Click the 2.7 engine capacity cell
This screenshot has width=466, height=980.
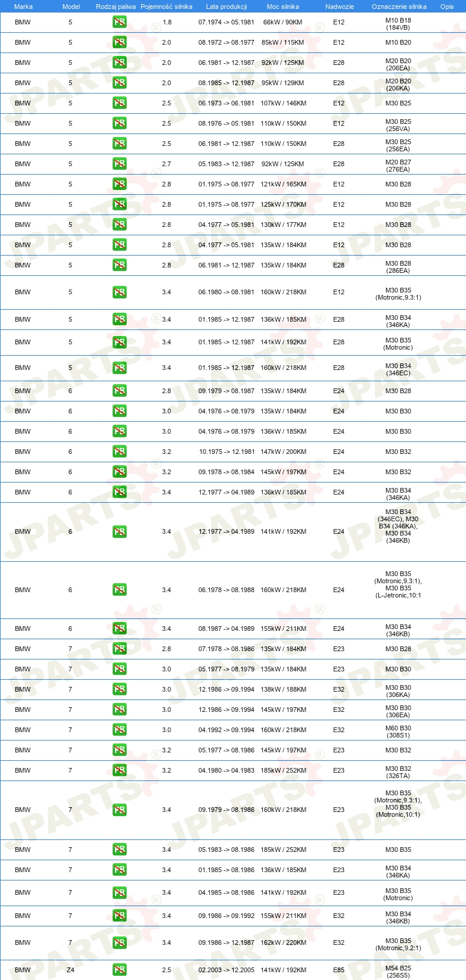pyautogui.click(x=166, y=164)
